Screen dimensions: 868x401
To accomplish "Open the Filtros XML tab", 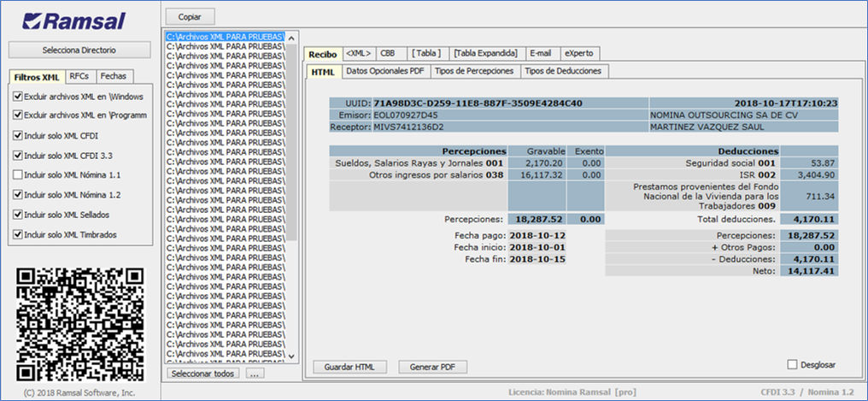I will tap(37, 76).
